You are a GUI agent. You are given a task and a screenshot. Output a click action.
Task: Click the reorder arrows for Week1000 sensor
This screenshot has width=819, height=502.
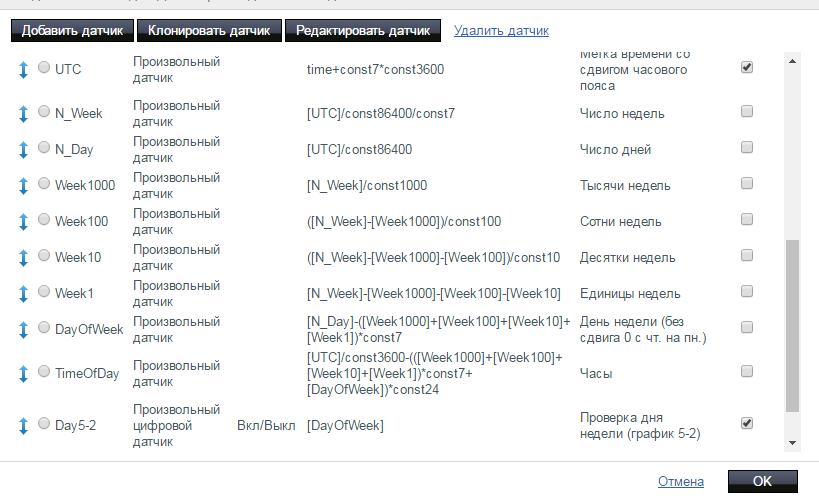point(23,185)
